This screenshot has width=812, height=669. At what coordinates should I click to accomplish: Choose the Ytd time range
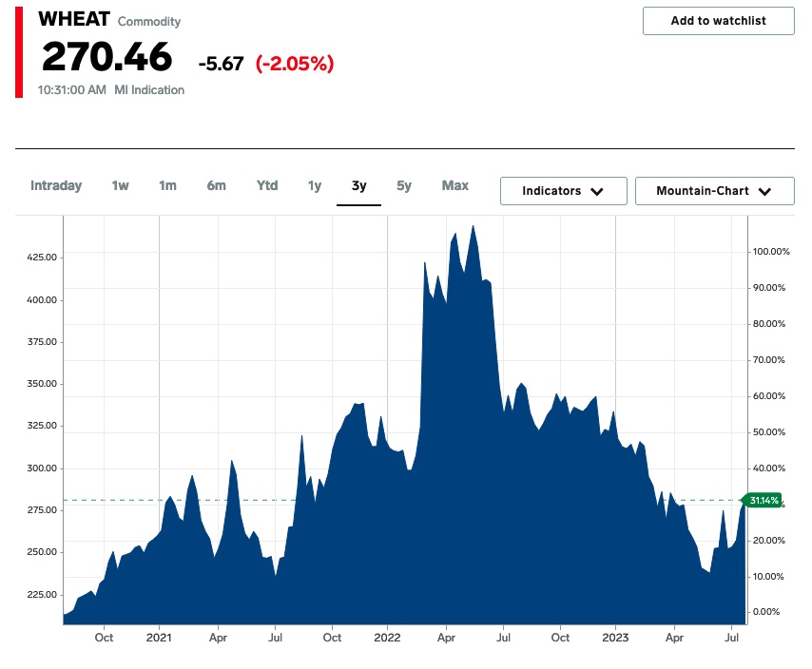pyautogui.click(x=267, y=185)
